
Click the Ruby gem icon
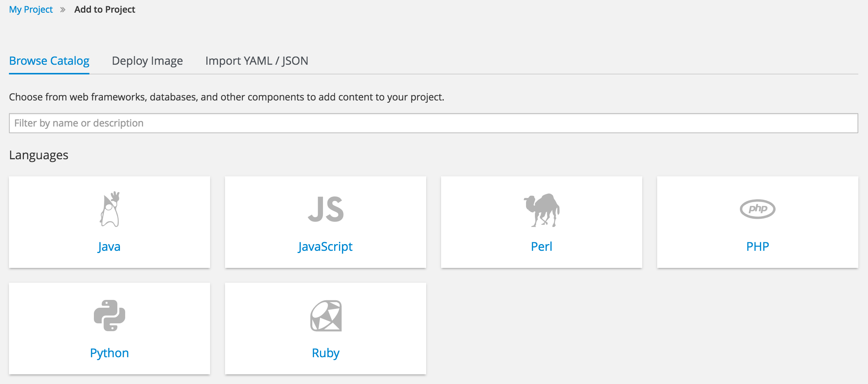[x=326, y=316]
